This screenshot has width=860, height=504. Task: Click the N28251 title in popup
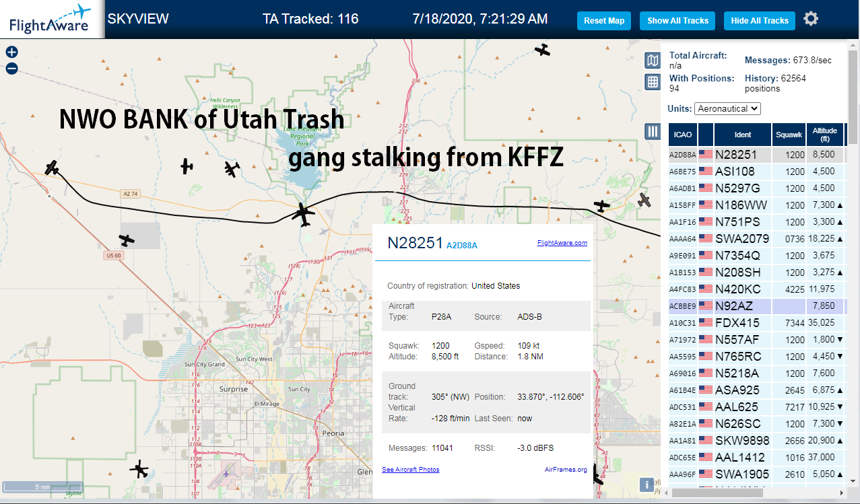pyautogui.click(x=415, y=243)
